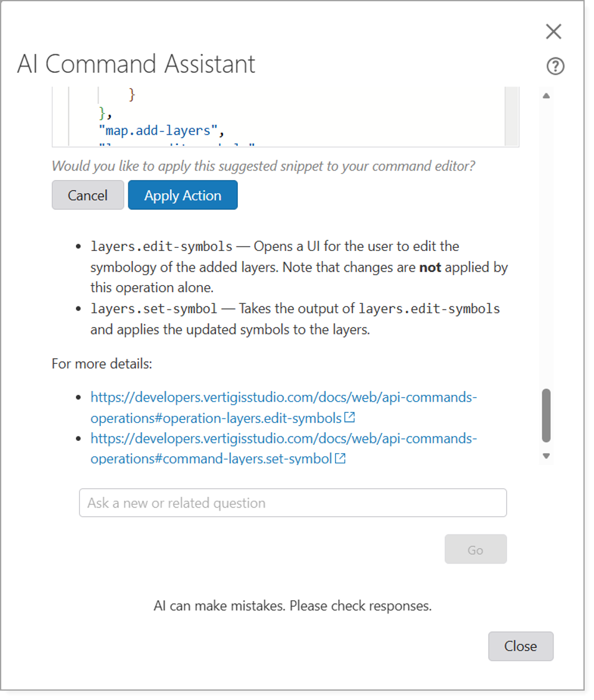The height and width of the screenshot is (700, 594).
Task: Focus the 'Ask a new or related question' field
Action: (x=293, y=503)
